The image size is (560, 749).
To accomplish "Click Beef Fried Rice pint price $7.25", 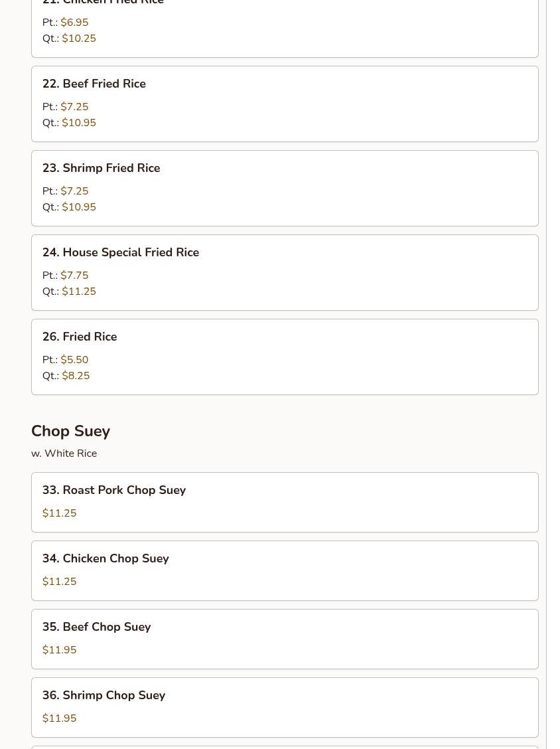I will (74, 107).
